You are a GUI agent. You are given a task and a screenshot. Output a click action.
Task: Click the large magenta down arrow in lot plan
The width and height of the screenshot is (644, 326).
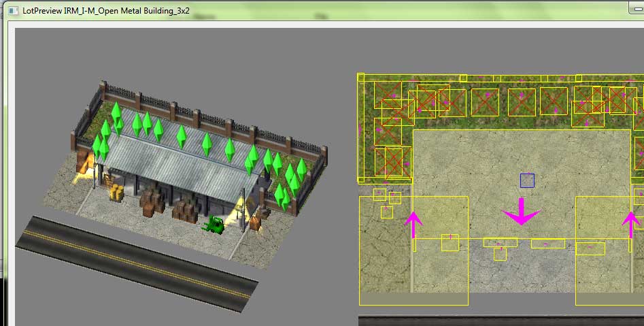521,212
